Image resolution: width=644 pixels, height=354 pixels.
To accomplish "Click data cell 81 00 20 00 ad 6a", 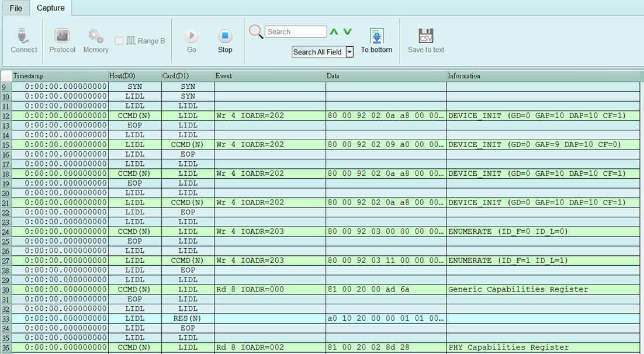I will pos(386,290).
